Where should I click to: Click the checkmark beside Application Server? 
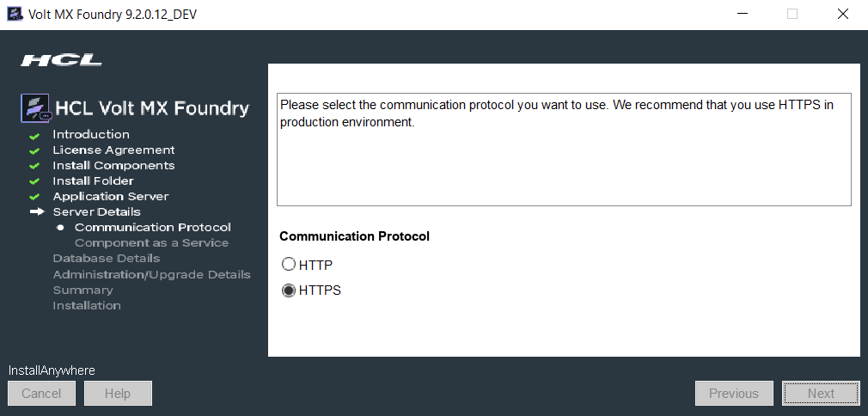point(34,198)
